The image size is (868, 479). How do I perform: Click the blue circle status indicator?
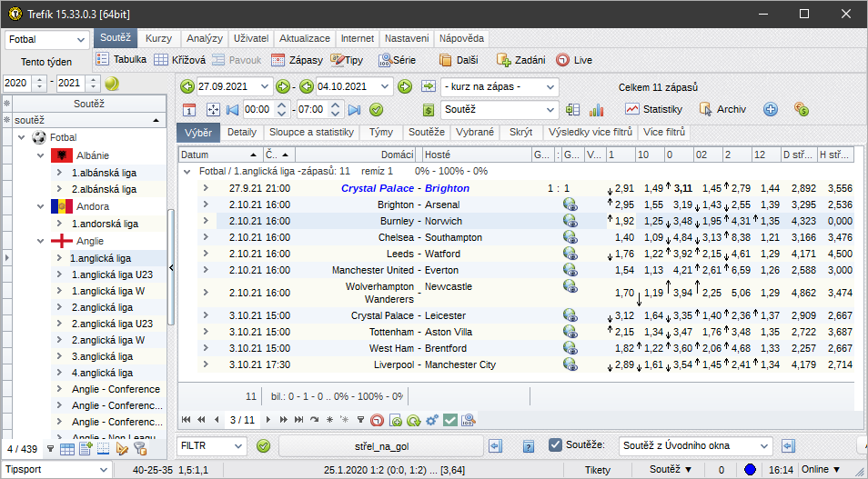click(750, 470)
